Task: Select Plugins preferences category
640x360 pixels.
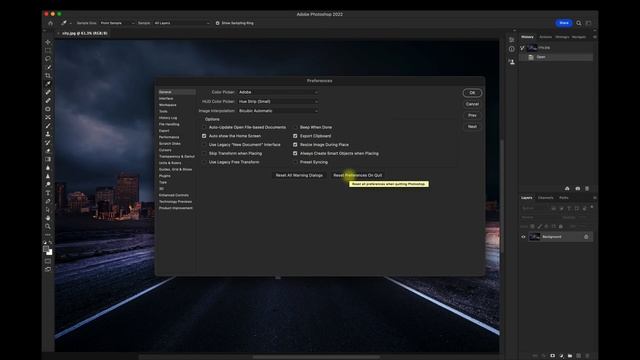Action: pyautogui.click(x=164, y=176)
